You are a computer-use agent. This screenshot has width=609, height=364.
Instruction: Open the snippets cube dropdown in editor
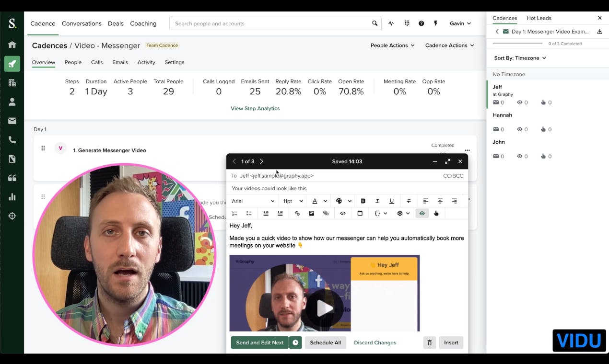tap(403, 213)
